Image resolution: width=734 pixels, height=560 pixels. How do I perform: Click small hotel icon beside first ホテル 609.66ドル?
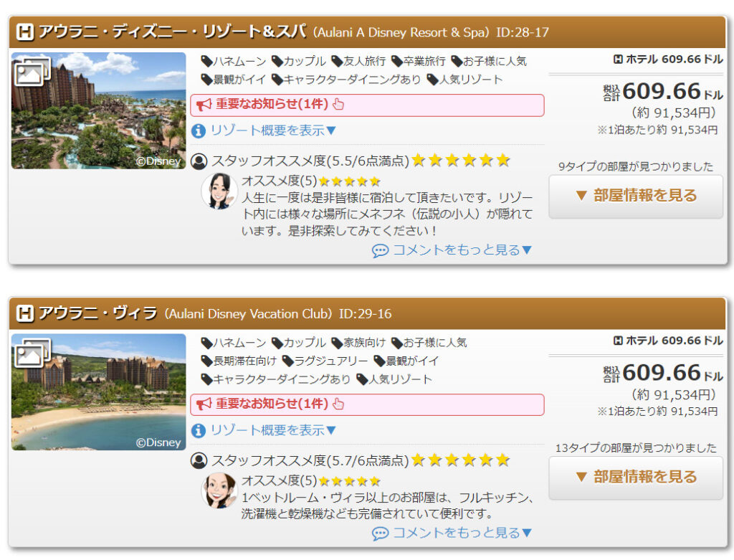(618, 60)
